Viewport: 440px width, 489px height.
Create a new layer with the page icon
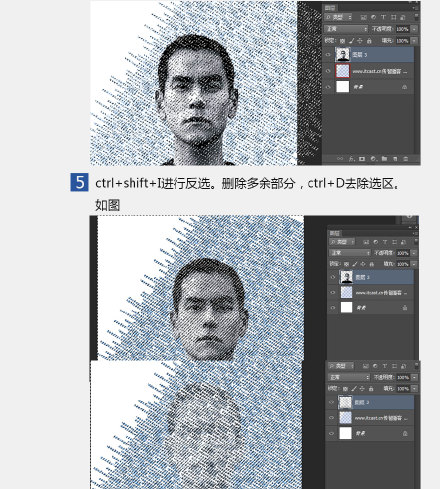pos(395,159)
